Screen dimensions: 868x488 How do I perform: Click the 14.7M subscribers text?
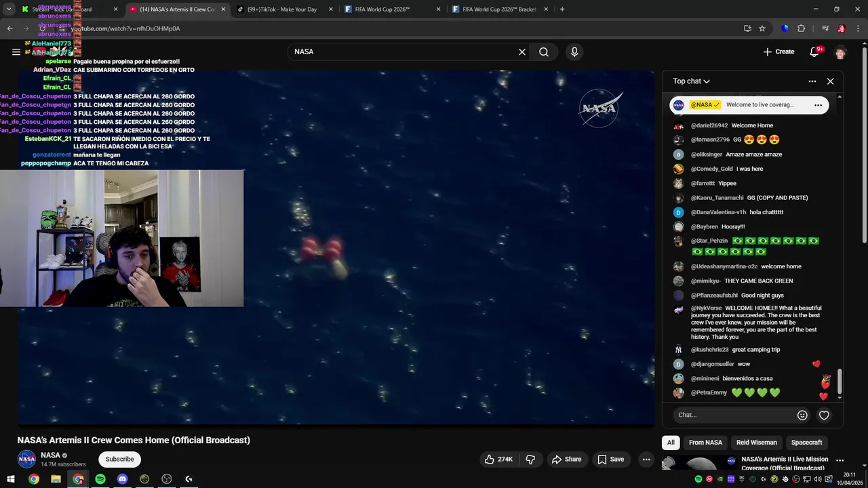coord(63,465)
